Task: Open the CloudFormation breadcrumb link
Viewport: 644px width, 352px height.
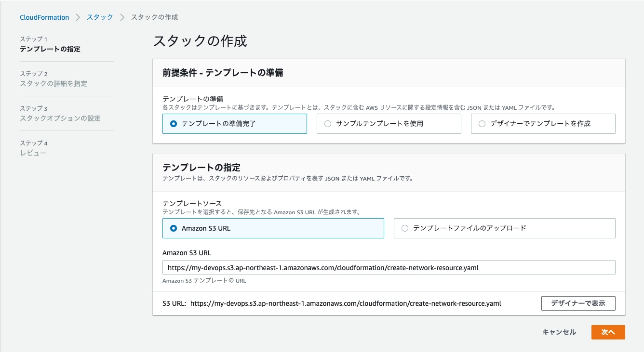Action: (x=44, y=17)
